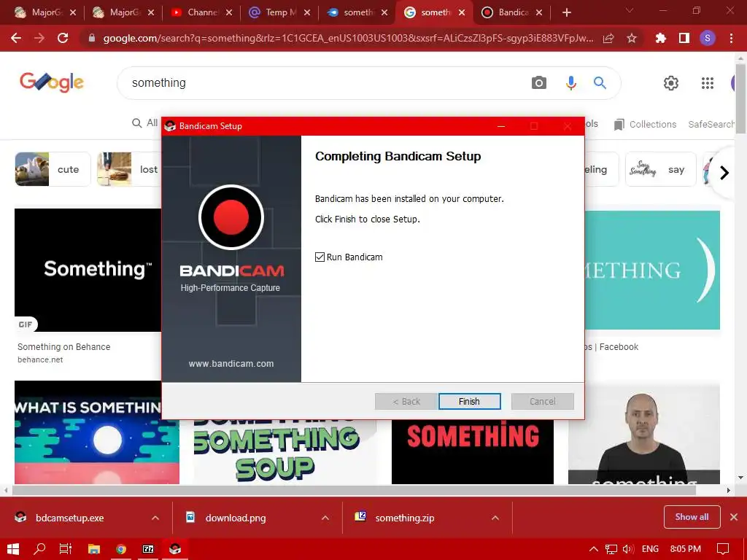
Task: Start voice search microphone icon
Action: pos(570,83)
